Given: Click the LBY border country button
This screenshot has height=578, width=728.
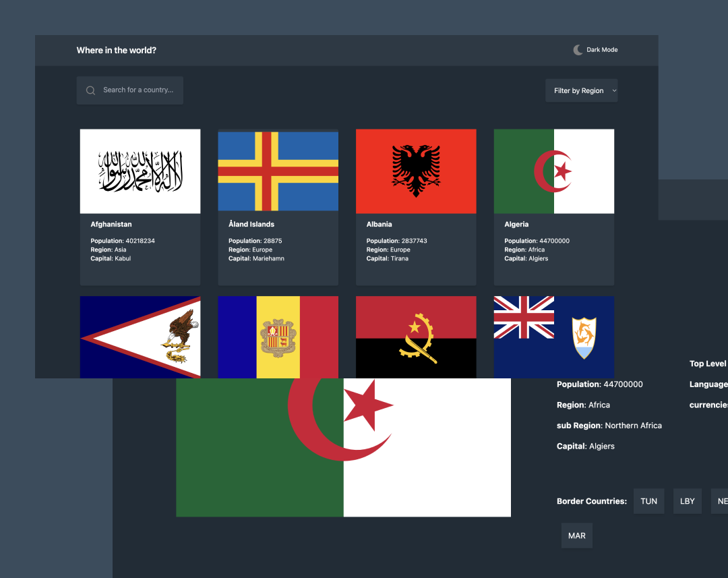Looking at the screenshot, I should (687, 500).
